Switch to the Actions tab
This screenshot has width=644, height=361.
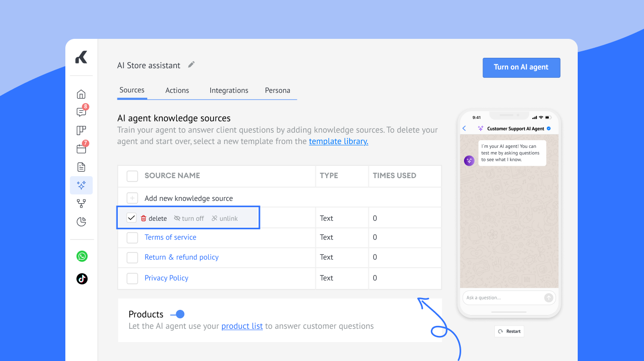[177, 90]
